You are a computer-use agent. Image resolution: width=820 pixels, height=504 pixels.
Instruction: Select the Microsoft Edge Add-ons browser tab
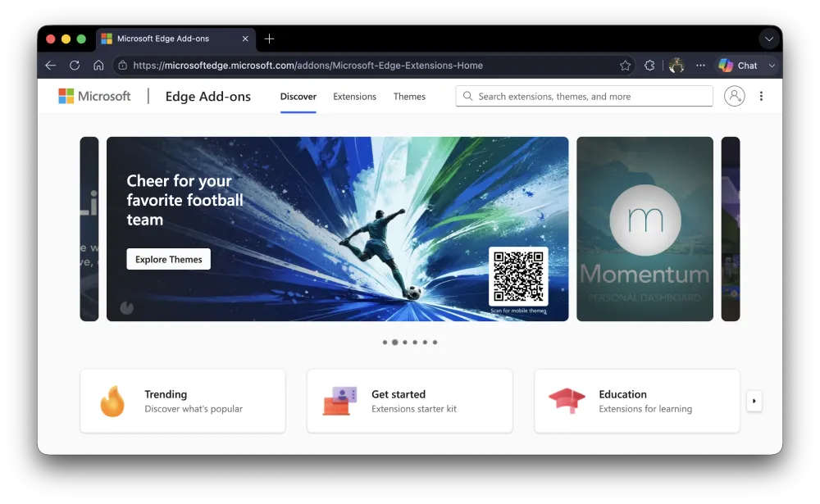175,39
